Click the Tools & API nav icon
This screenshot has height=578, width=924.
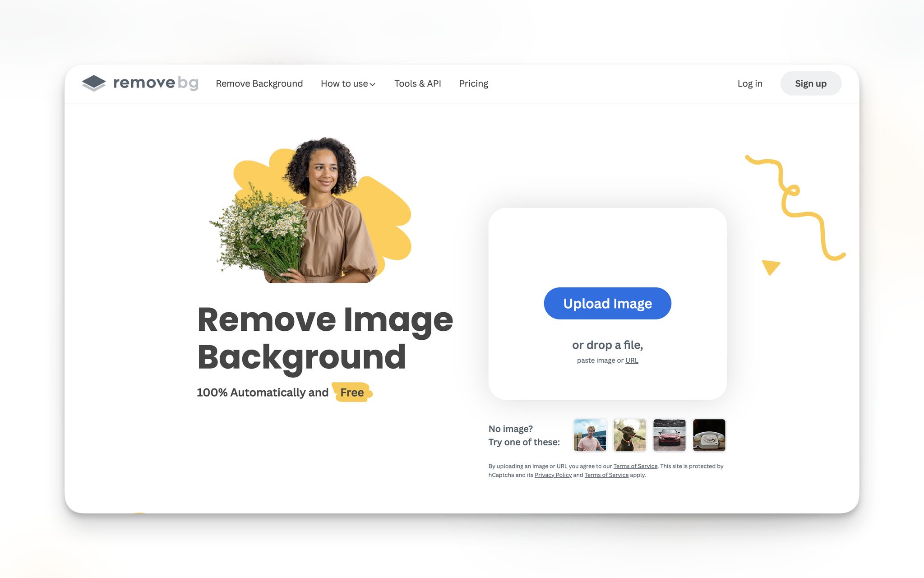[x=418, y=83]
